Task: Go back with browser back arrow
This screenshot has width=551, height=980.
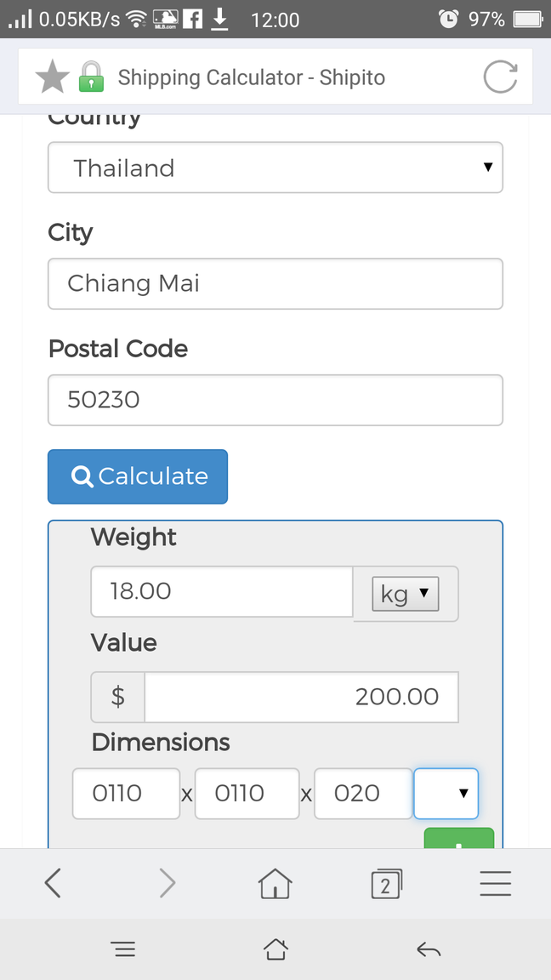Action: point(53,884)
